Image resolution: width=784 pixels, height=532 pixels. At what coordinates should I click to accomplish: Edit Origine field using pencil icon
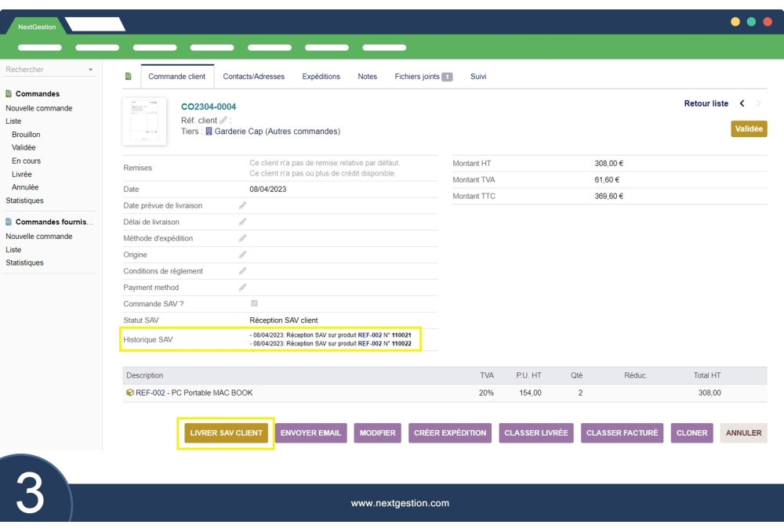click(242, 255)
